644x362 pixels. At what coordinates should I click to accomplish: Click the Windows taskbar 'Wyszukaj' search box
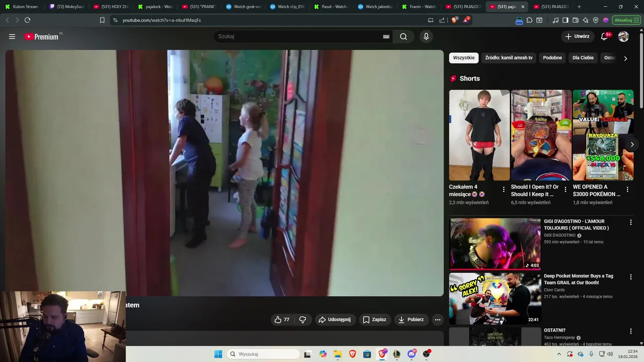[262, 354]
